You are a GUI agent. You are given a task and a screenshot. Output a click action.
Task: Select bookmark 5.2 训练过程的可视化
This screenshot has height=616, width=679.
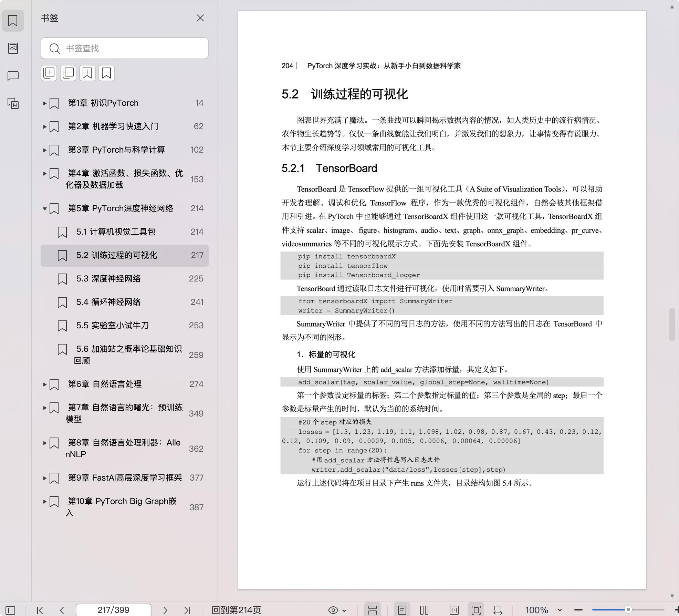(x=125, y=255)
